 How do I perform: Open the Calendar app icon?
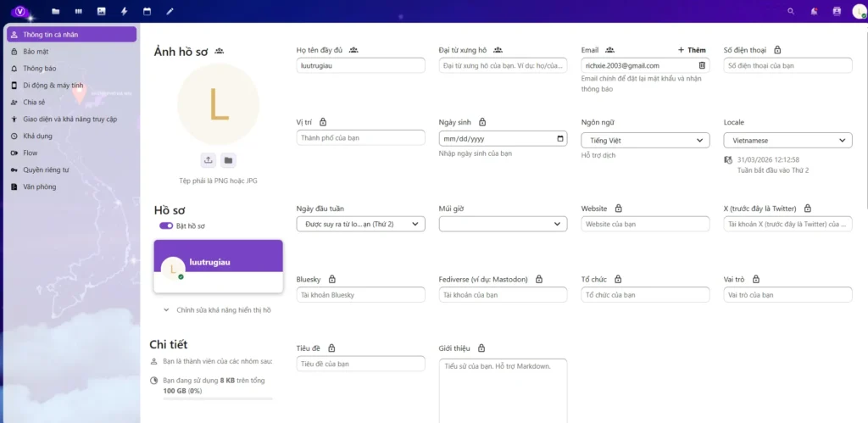tap(147, 11)
